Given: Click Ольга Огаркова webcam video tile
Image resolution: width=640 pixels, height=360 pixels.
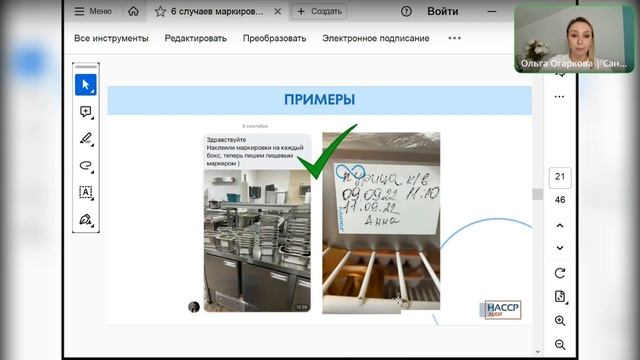Looking at the screenshot, I should [574, 39].
